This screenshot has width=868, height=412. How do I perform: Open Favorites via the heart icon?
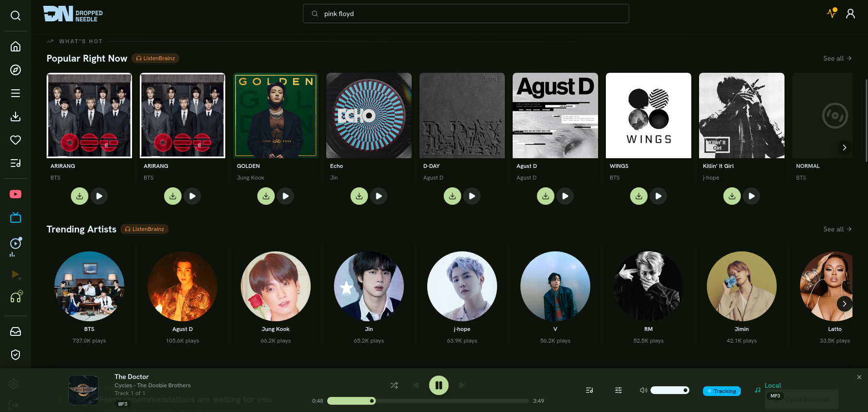tap(16, 140)
